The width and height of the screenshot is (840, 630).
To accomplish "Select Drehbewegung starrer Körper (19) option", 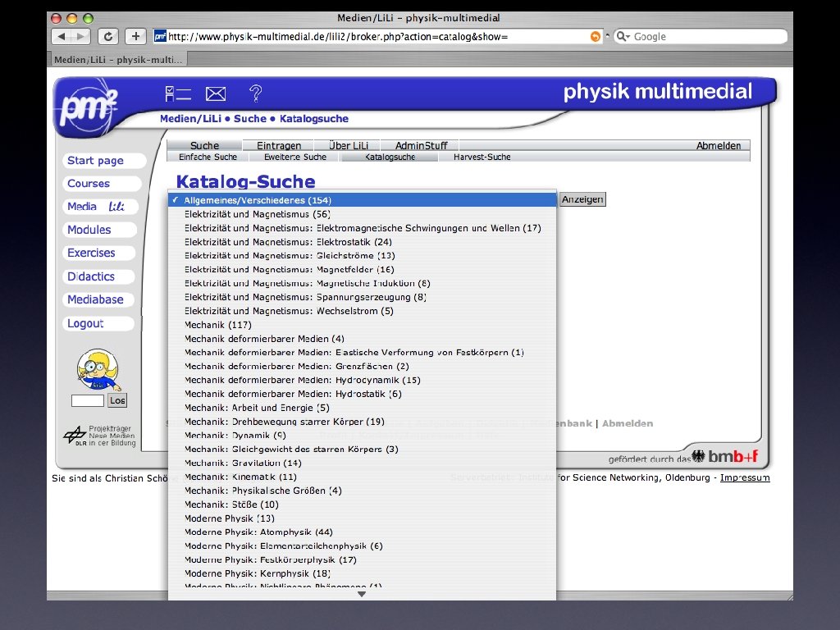I will click(x=362, y=422).
